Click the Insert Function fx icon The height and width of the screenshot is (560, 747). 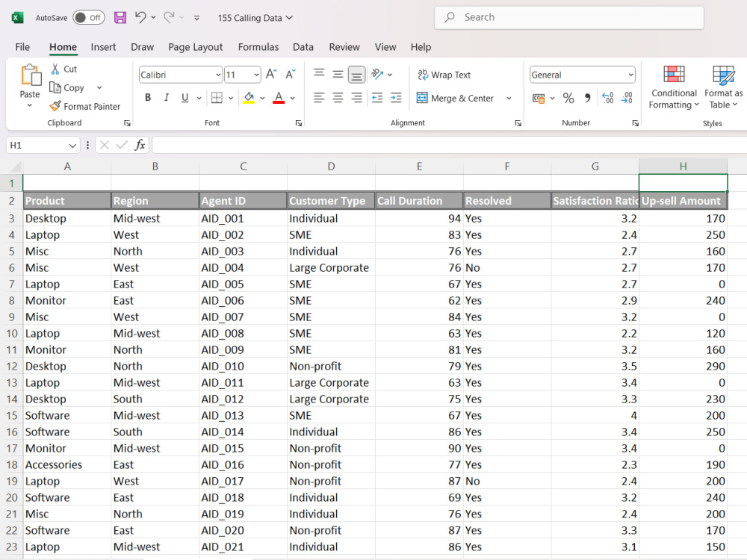point(140,145)
